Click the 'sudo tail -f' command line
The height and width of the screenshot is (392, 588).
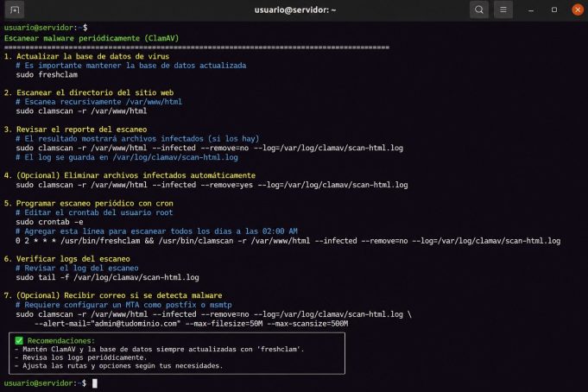pyautogui.click(x=107, y=277)
